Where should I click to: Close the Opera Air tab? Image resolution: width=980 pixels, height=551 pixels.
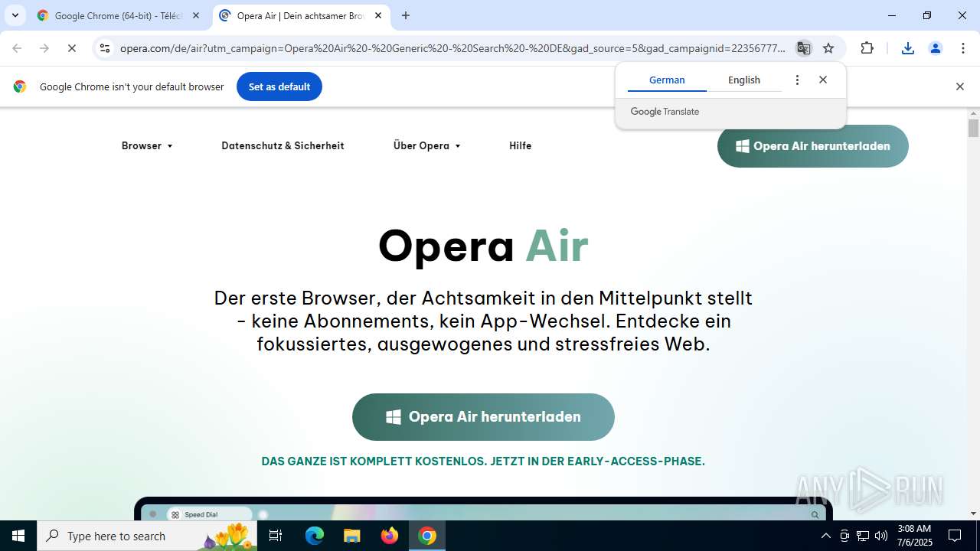click(x=378, y=15)
